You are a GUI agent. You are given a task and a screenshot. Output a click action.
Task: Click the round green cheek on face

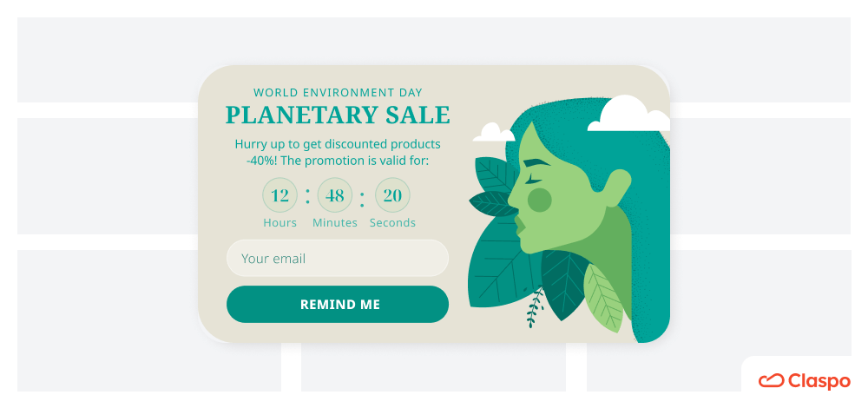click(x=540, y=201)
